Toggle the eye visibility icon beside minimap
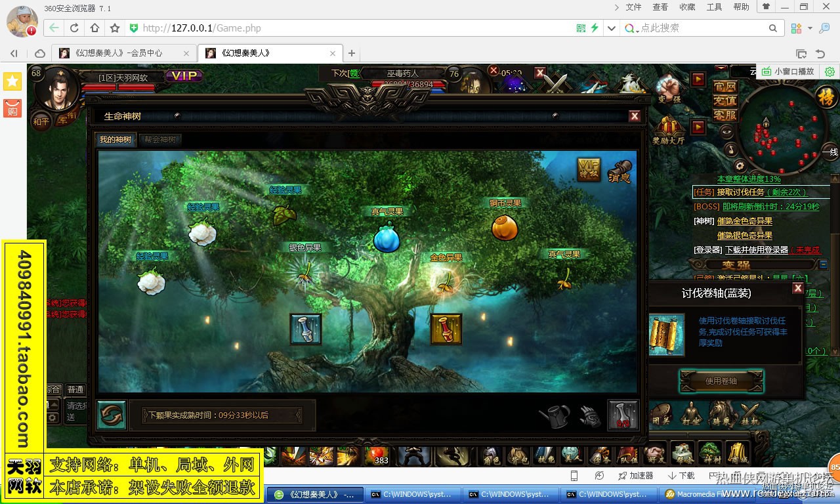The height and width of the screenshot is (504, 840). (x=726, y=131)
